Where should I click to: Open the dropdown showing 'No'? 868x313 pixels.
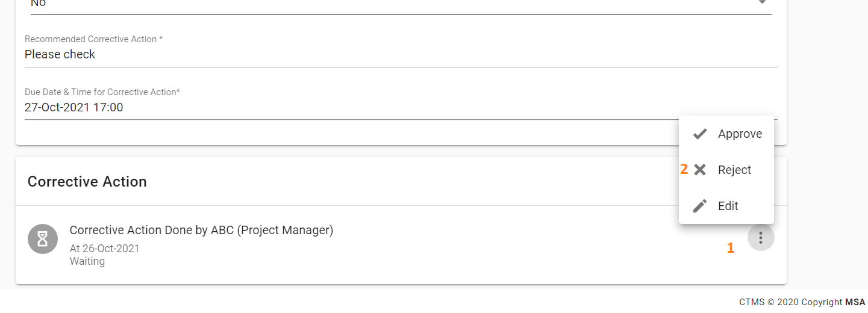[x=361, y=4]
